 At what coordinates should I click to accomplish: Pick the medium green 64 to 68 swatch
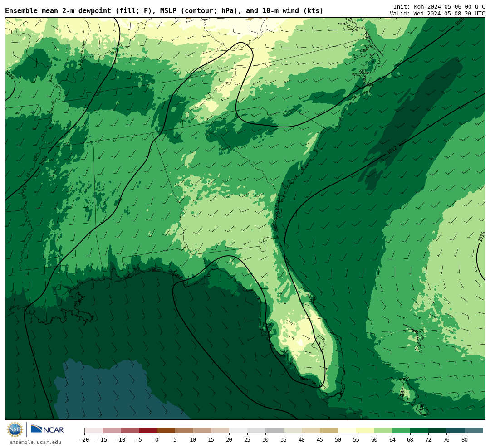tap(401, 431)
